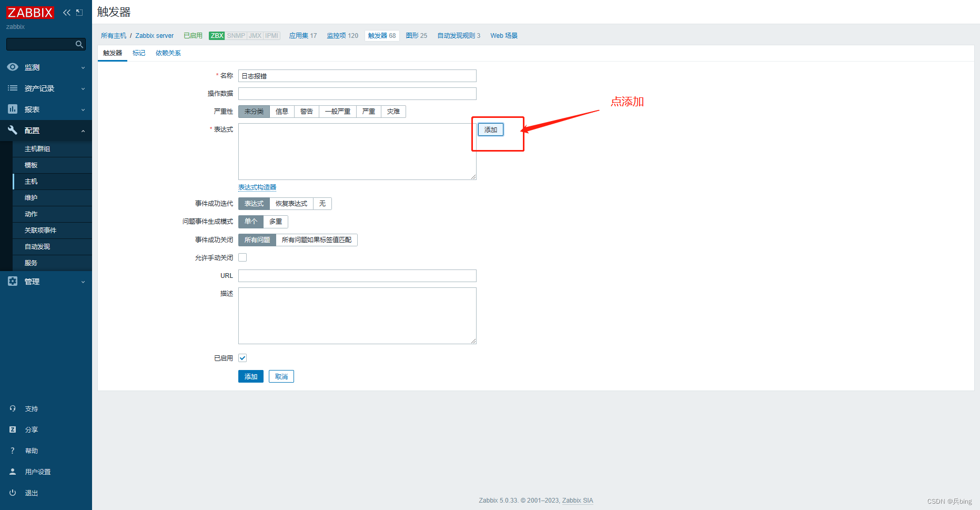Select severity 未分类
This screenshot has width=980, height=510.
click(x=254, y=112)
